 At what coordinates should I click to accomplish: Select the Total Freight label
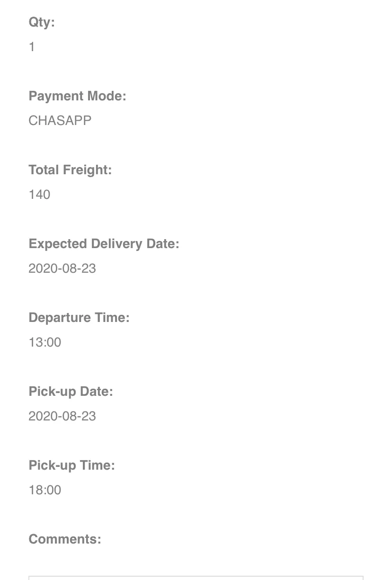70,170
